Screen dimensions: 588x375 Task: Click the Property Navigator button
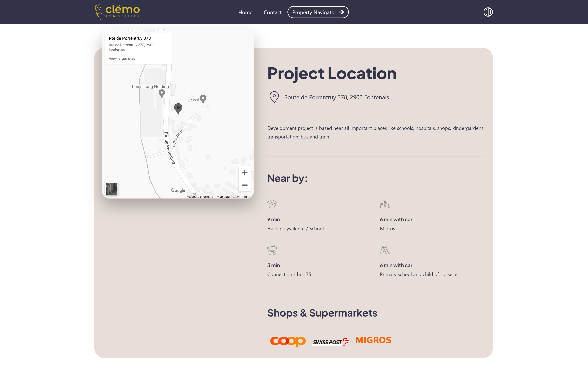[318, 12]
